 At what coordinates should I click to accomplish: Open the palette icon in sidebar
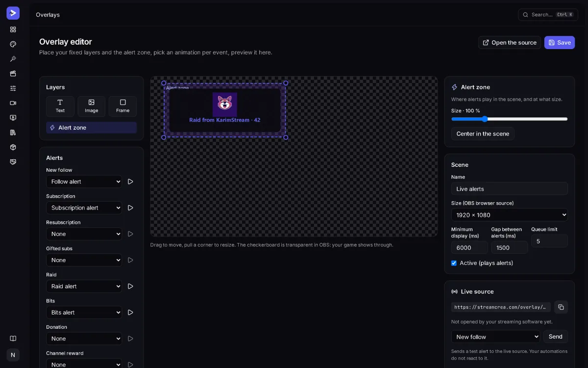tap(13, 44)
